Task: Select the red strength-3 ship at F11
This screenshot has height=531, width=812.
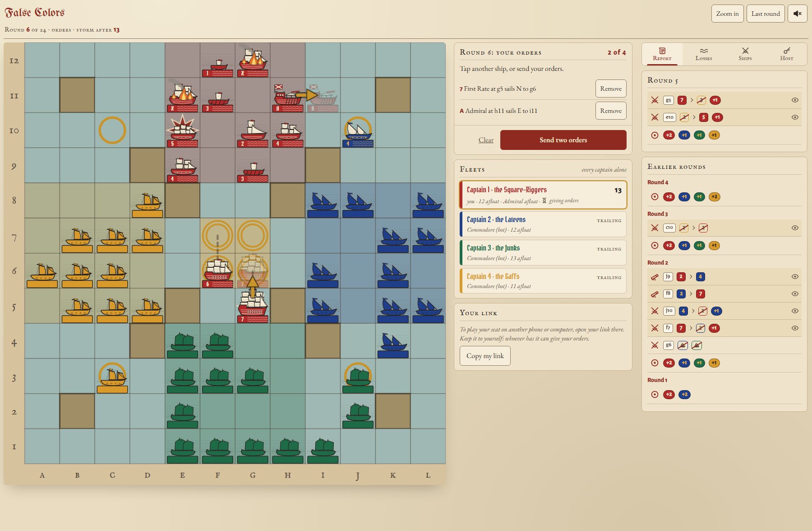Action: 217,102
